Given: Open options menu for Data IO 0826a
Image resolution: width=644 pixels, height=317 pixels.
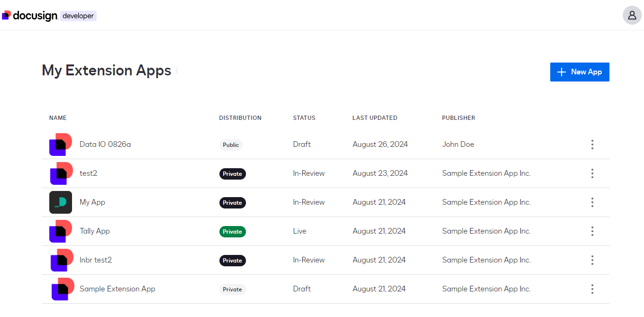Looking at the screenshot, I should pyautogui.click(x=592, y=145).
